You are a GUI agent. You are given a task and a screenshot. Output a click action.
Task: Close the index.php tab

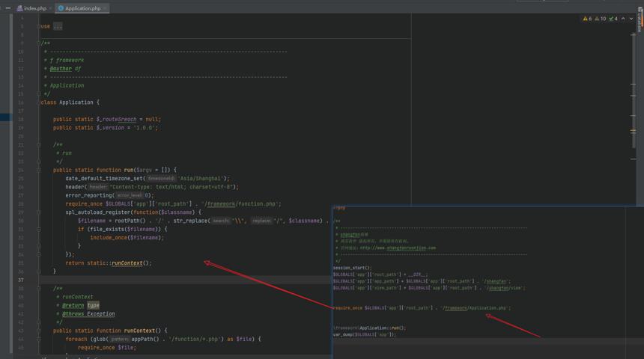50,8
